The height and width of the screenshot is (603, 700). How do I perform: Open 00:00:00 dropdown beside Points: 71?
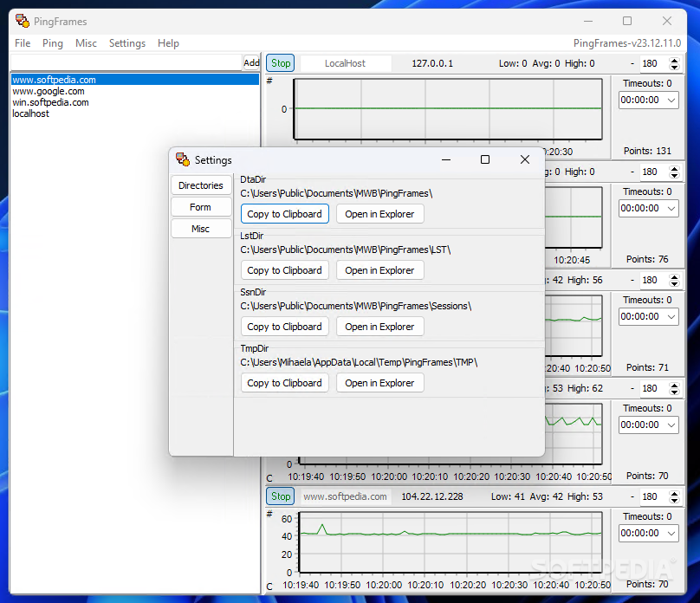point(649,316)
